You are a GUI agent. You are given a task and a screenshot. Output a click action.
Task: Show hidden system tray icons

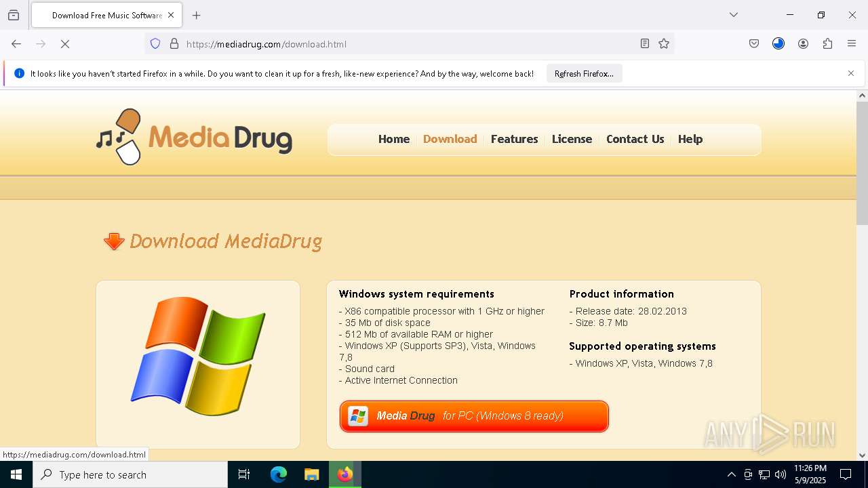pos(731,474)
